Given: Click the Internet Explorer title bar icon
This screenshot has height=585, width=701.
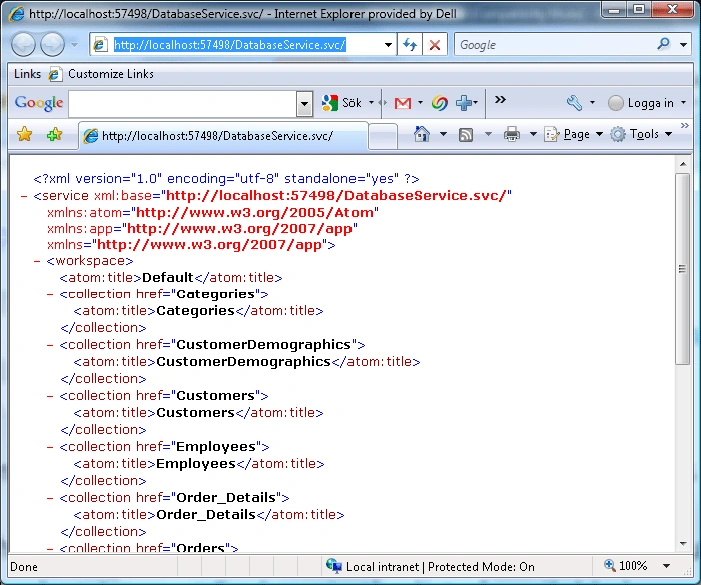Looking at the screenshot, I should click(17, 14).
